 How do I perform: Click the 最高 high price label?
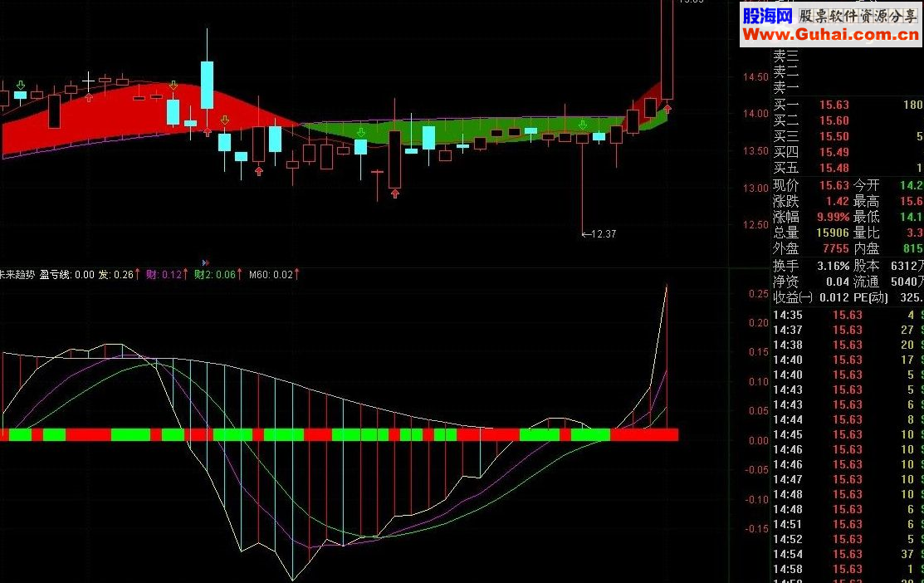[x=866, y=202]
